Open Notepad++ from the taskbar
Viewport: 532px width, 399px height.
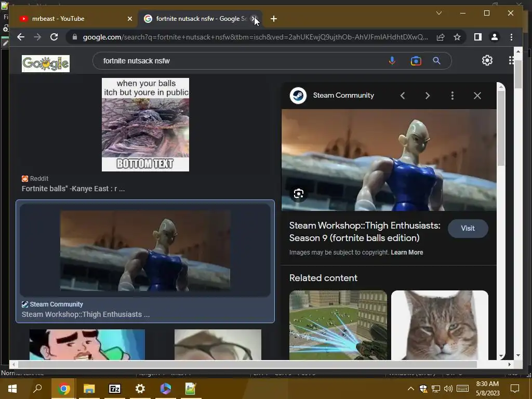coord(190,389)
